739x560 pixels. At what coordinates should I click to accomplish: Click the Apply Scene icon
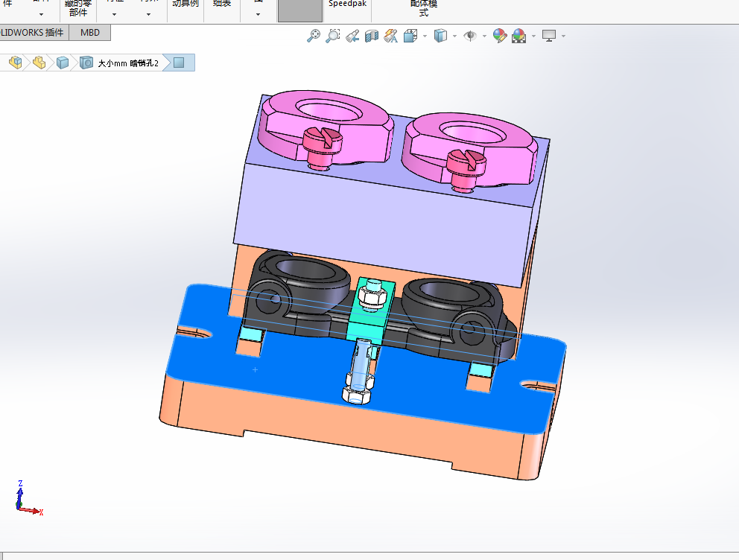click(x=519, y=36)
